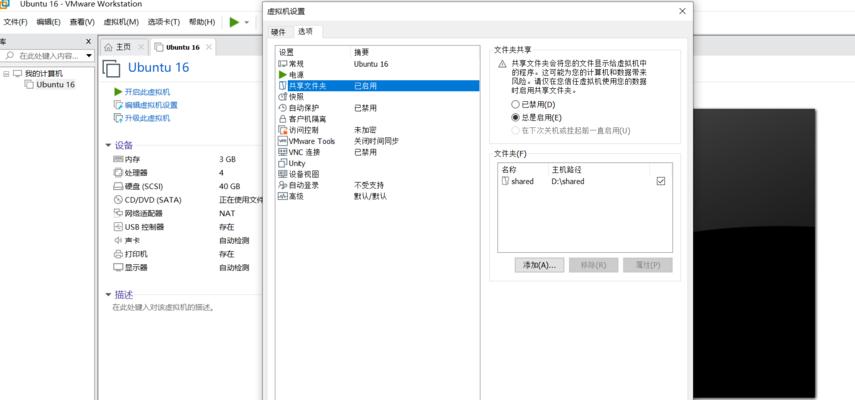Select the 电源 power green arrow icon
Screen dimensions: 855x400
pyautogui.click(x=282, y=75)
